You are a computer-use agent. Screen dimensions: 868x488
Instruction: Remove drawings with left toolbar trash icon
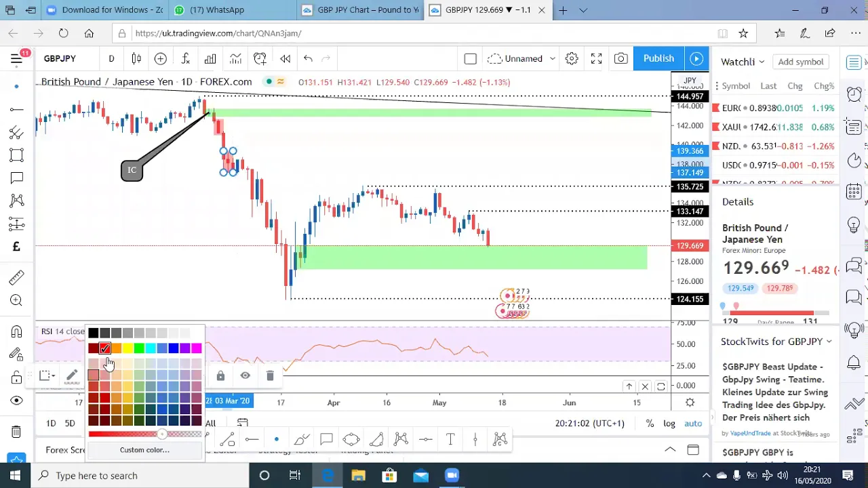[17, 432]
